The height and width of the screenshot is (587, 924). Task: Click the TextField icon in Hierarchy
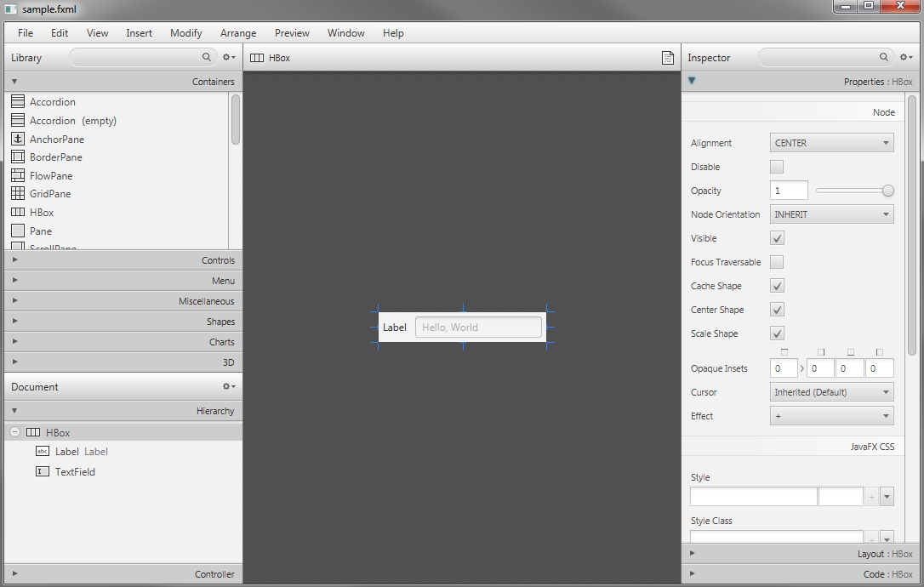43,471
